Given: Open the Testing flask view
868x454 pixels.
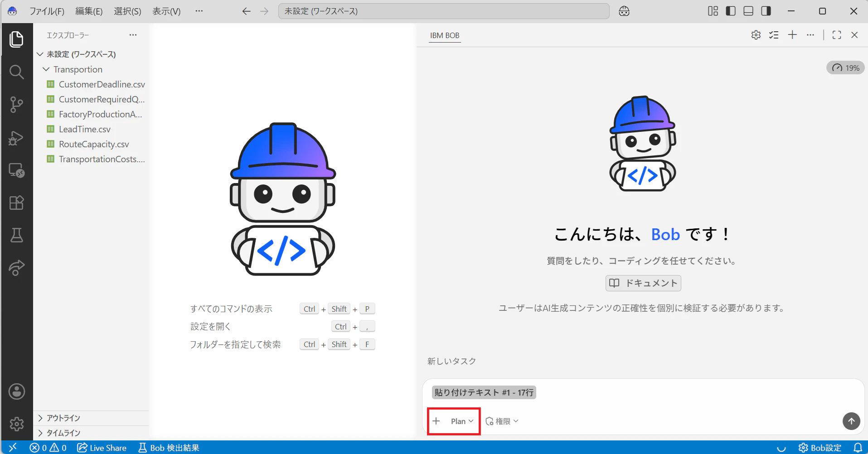Looking at the screenshot, I should (17, 235).
